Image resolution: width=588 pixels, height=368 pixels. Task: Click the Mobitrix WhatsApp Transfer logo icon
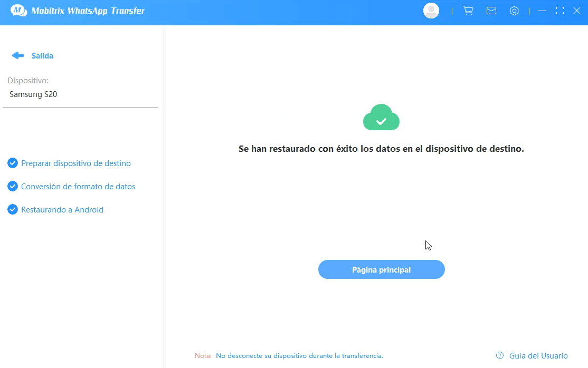[17, 11]
